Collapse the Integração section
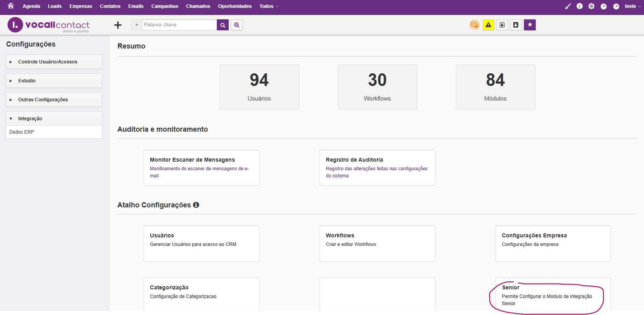 [30, 119]
